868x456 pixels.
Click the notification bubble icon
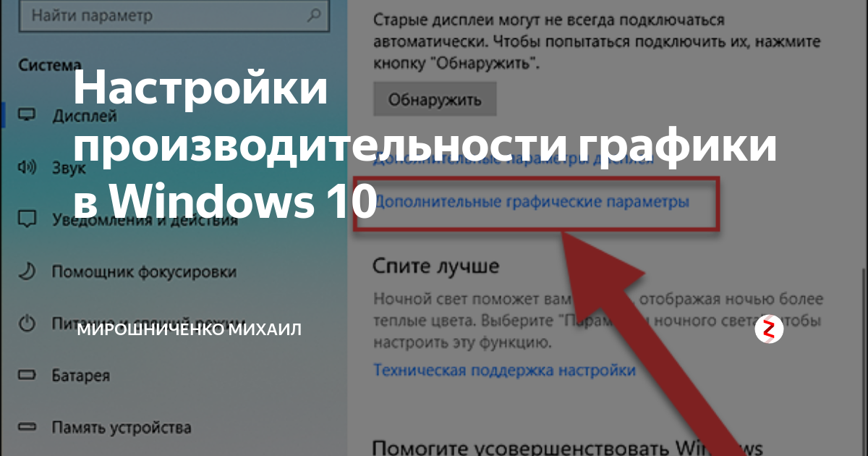click(x=27, y=219)
